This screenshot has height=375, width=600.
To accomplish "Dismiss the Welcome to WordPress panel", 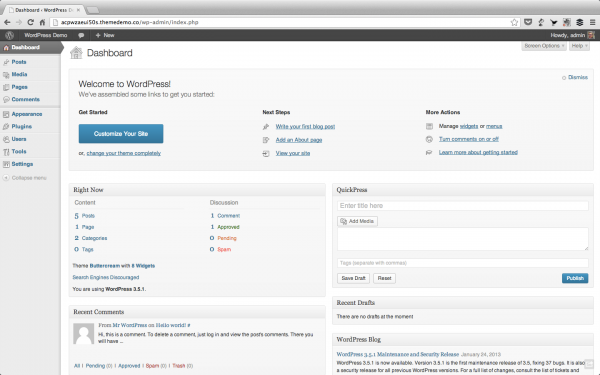I will click(x=577, y=77).
